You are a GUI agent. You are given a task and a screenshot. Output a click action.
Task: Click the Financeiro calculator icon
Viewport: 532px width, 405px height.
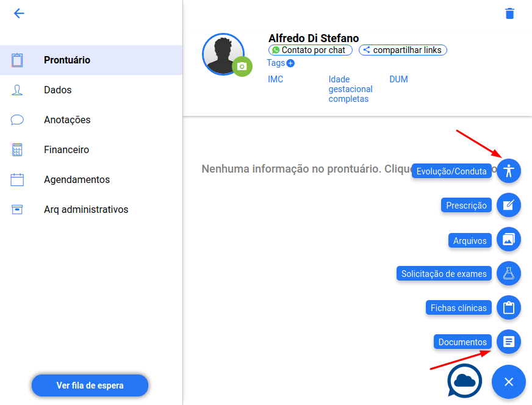[x=17, y=149]
